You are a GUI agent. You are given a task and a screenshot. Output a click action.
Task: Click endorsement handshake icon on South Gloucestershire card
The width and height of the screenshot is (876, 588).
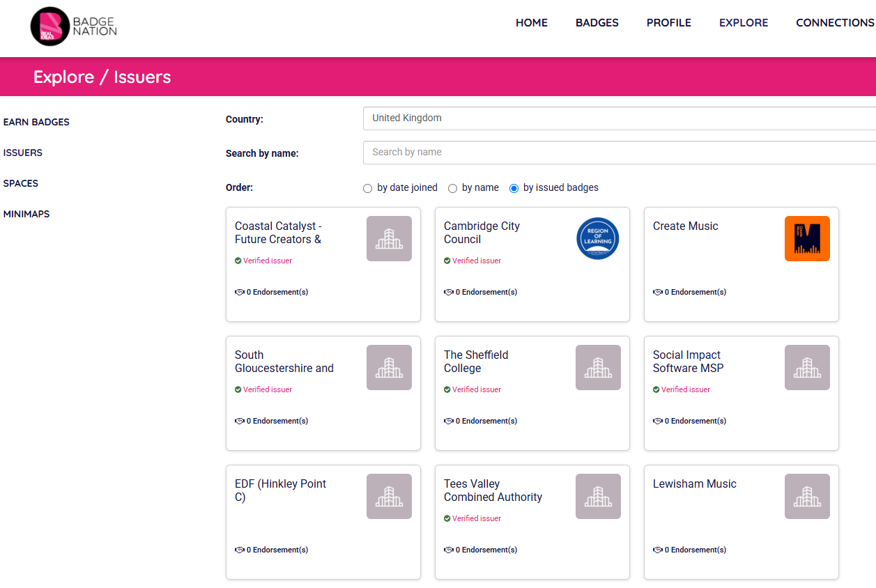[x=240, y=421]
